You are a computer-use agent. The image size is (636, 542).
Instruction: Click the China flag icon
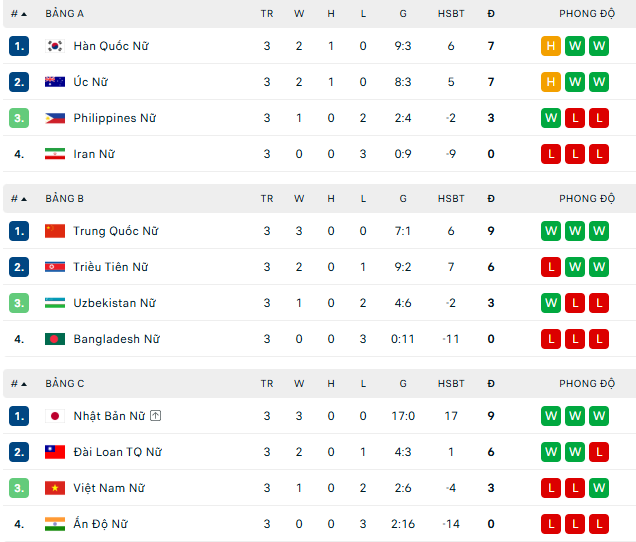pos(55,231)
